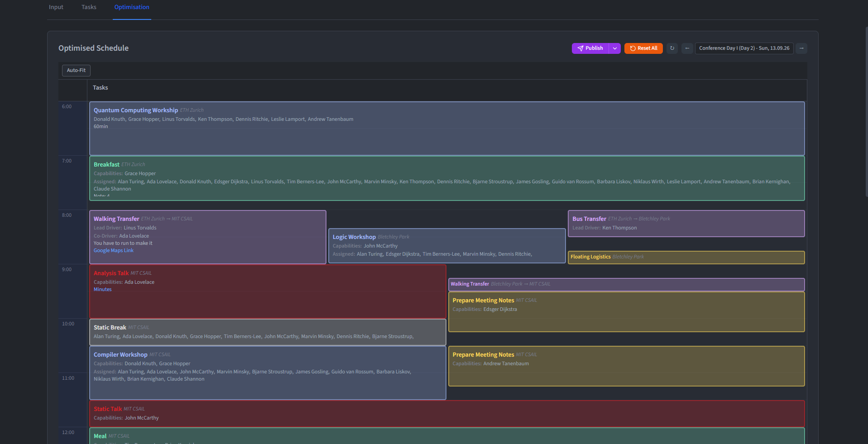This screenshot has height=444, width=868.
Task: Click the refresh icon next to Reset All
Action: 672,48
